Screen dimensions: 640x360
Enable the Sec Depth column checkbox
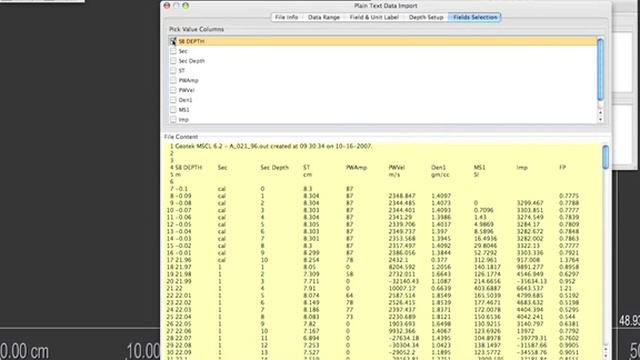[173, 61]
